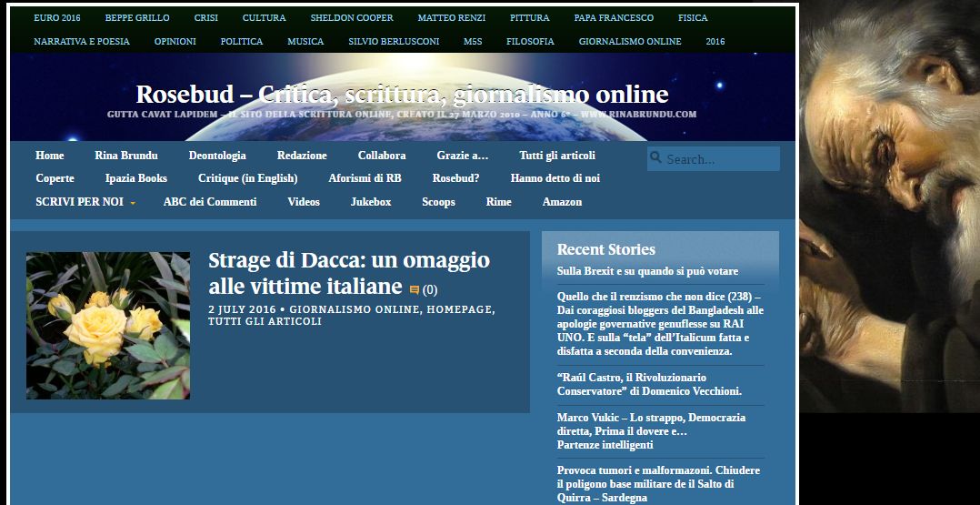This screenshot has height=505, width=980.
Task: Open TUTTI GLI ARTICOLI category under article
Action: (x=265, y=321)
